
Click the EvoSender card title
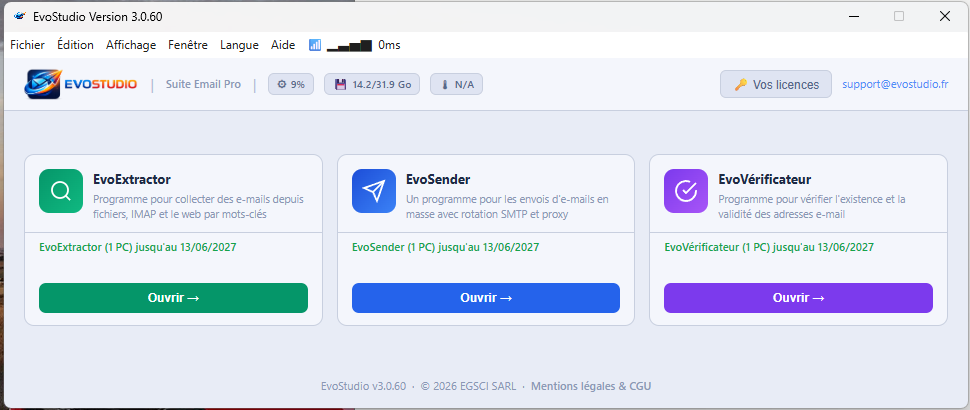click(438, 180)
